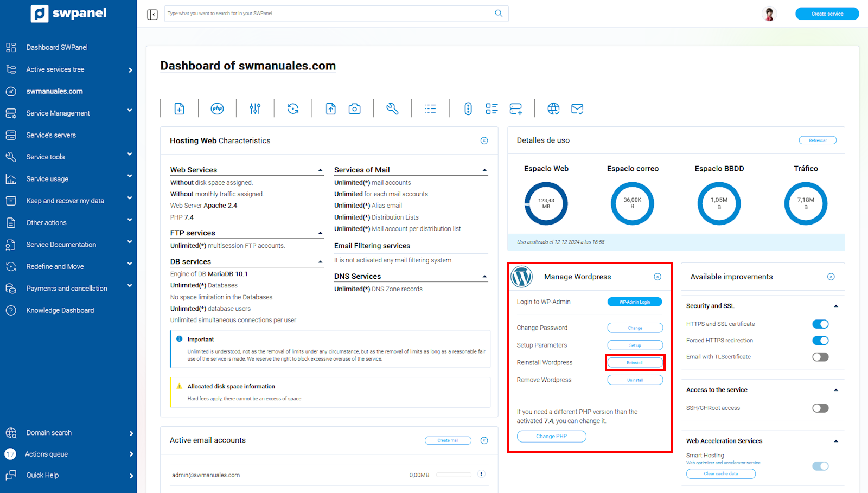Image resolution: width=868 pixels, height=493 pixels.
Task: Turn off Forced HTTPS redirection
Action: pos(820,341)
